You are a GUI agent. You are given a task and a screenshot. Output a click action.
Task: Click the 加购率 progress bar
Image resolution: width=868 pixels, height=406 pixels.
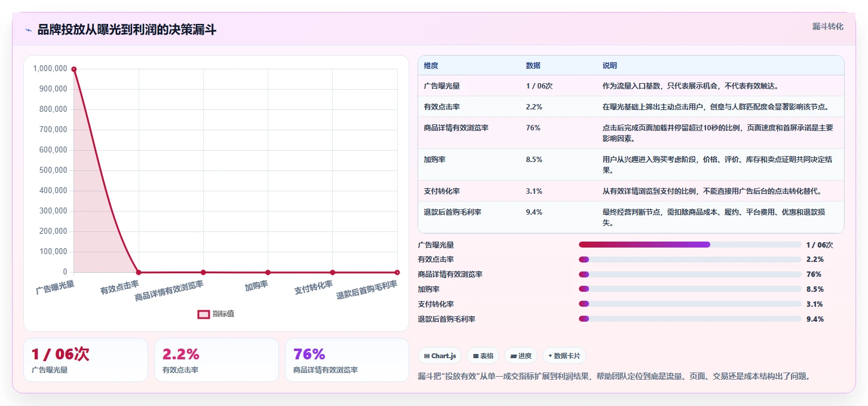click(x=690, y=289)
